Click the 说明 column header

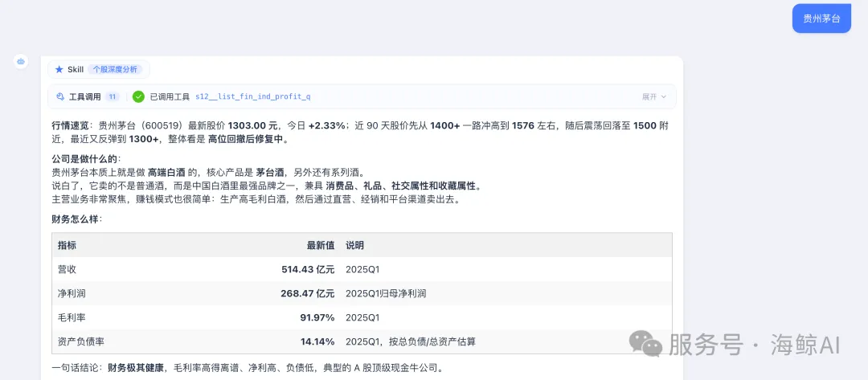[x=355, y=245]
